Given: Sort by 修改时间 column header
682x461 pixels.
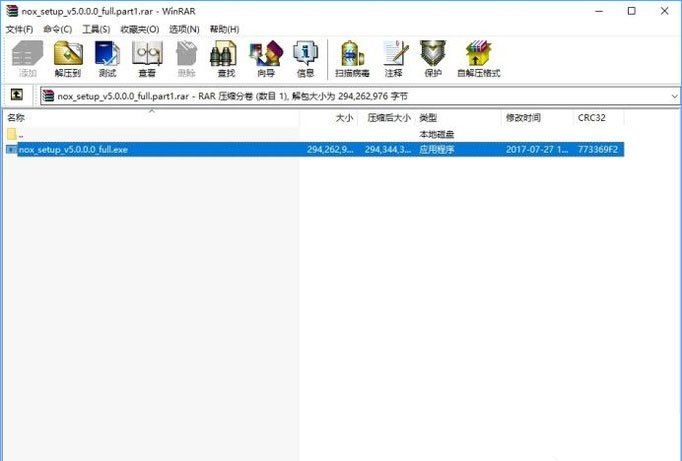Looking at the screenshot, I should [537, 117].
